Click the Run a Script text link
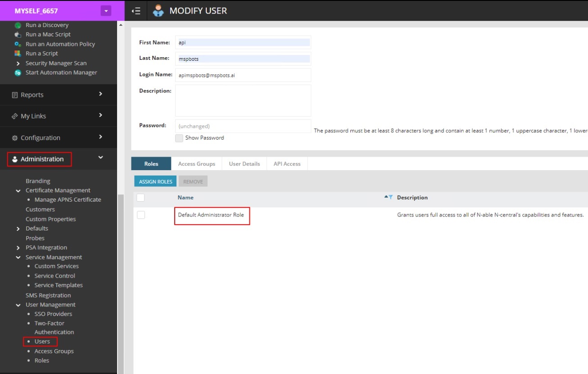 tap(42, 54)
